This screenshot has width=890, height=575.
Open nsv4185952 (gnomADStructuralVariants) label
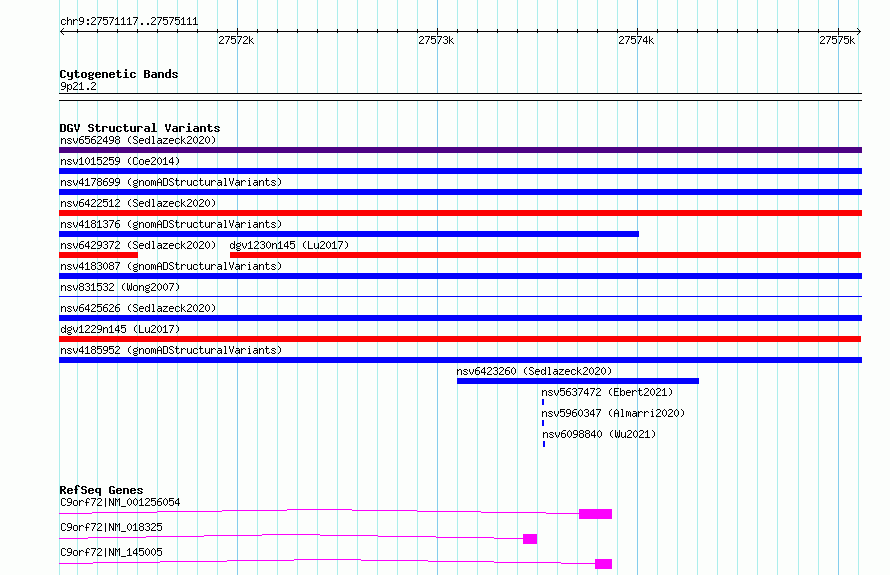point(171,350)
